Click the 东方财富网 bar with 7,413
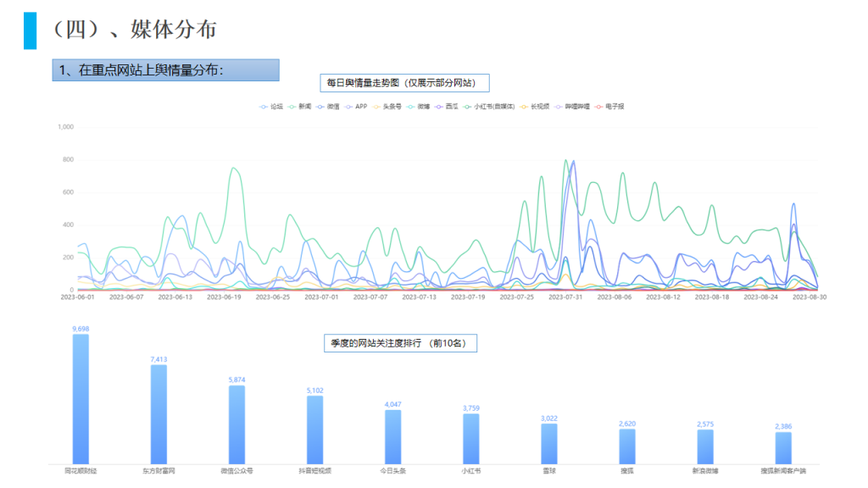The height and width of the screenshot is (488, 868). coord(159,413)
